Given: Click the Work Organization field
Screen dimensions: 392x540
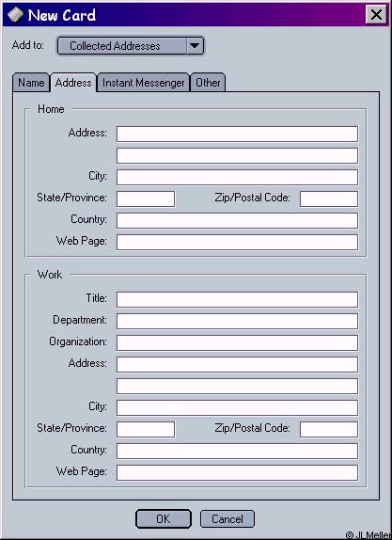Looking at the screenshot, I should (237, 343).
